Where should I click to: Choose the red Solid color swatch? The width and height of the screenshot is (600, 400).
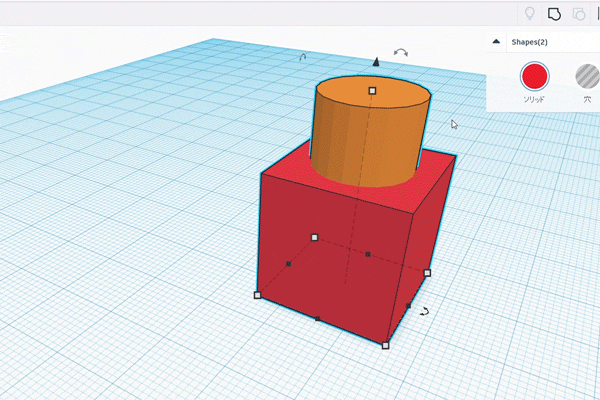click(x=534, y=76)
